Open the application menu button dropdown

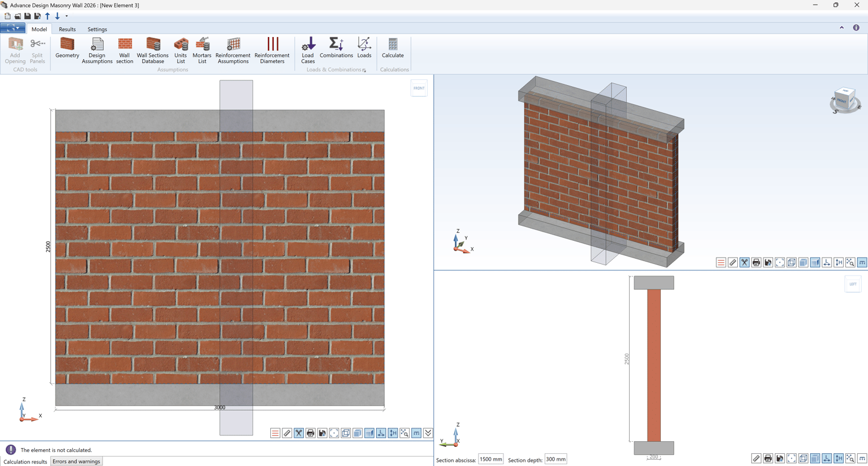pyautogui.click(x=13, y=28)
